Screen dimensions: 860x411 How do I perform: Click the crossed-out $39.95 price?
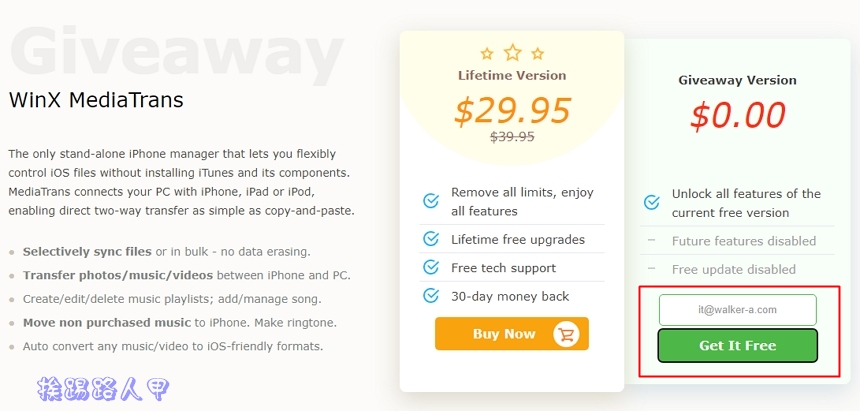click(x=512, y=137)
